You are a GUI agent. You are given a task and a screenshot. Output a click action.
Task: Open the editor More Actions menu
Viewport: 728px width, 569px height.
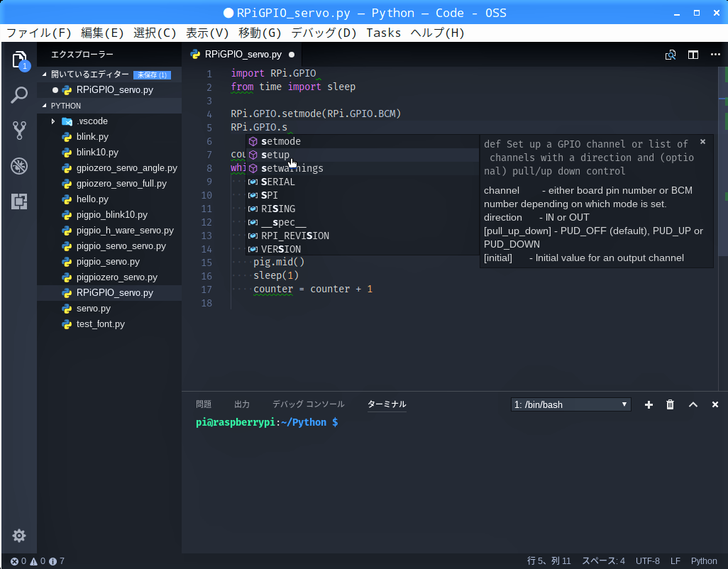click(x=715, y=55)
